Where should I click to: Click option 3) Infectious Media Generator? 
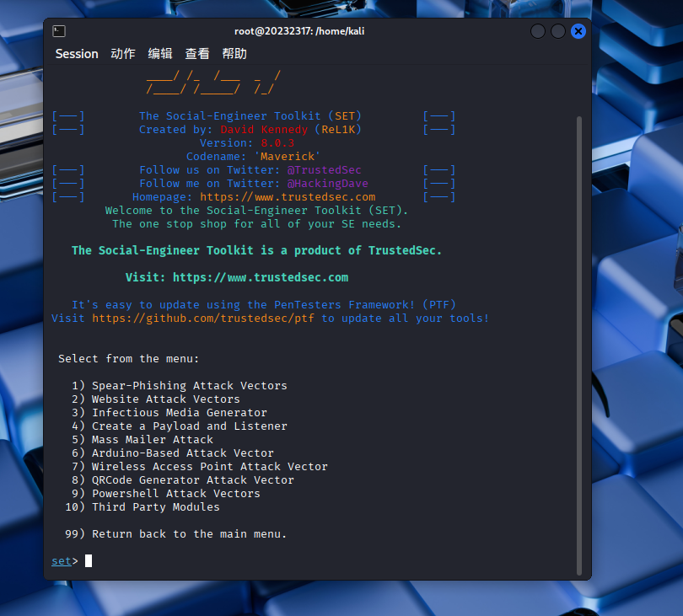pos(169,413)
